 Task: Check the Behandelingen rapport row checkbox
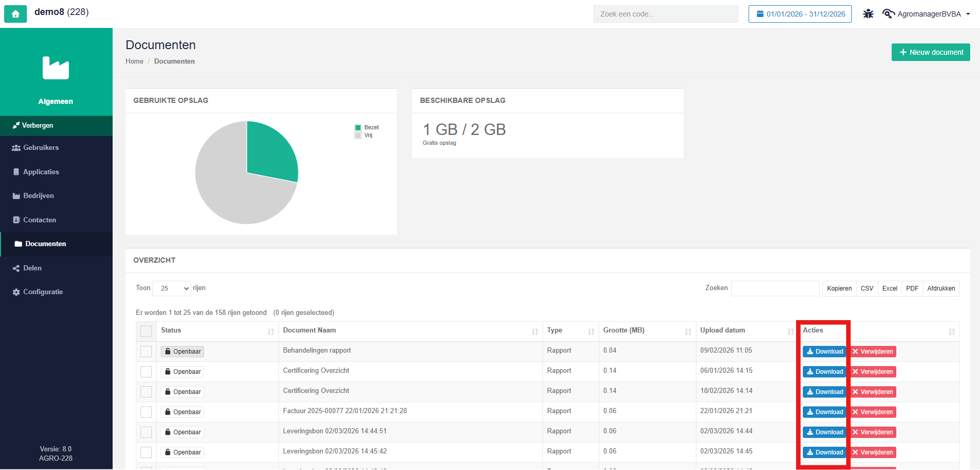coord(146,352)
